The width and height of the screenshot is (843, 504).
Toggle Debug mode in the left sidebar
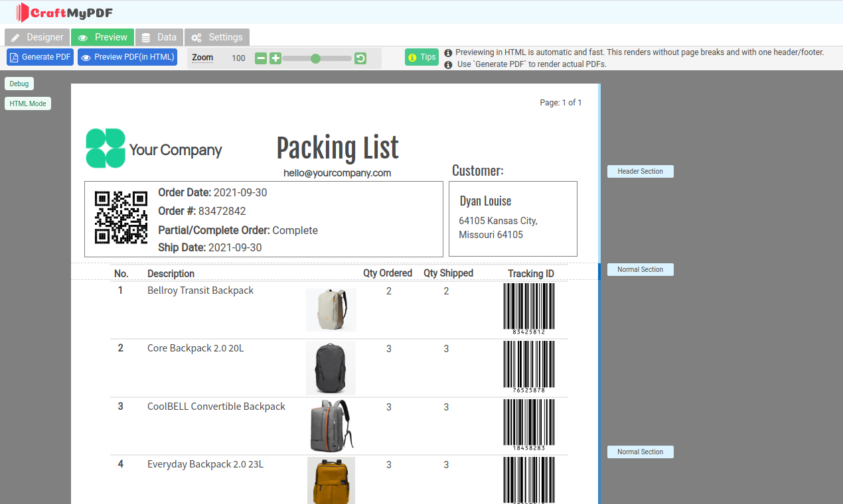[19, 84]
